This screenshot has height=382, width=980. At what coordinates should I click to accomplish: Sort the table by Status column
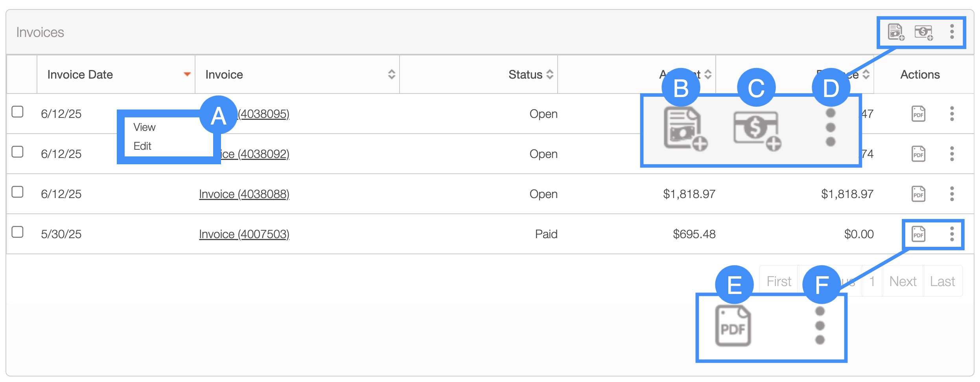click(550, 74)
